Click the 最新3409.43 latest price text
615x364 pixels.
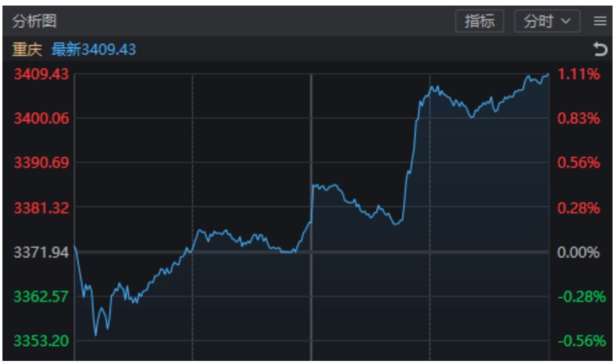click(93, 49)
